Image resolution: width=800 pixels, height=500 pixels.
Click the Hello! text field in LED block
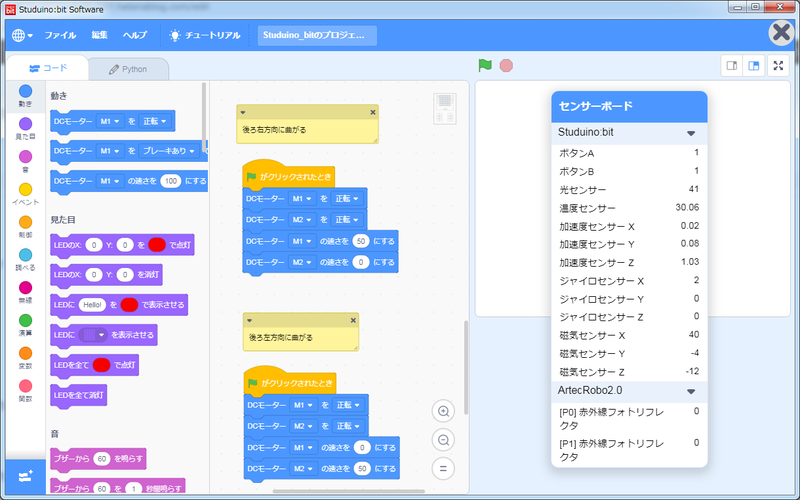[92, 305]
